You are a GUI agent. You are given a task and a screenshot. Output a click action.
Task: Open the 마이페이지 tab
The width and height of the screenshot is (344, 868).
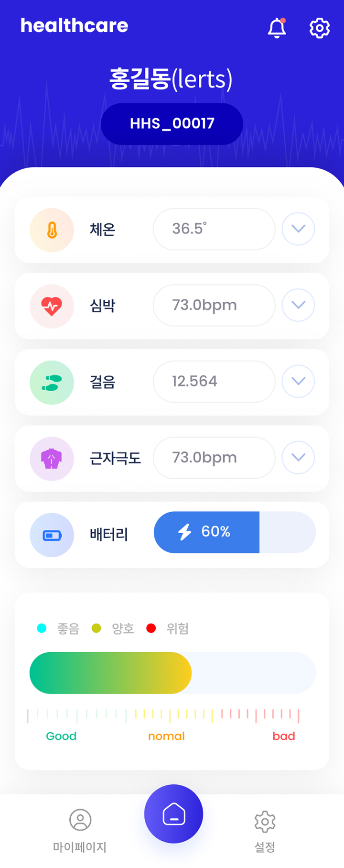click(80, 831)
